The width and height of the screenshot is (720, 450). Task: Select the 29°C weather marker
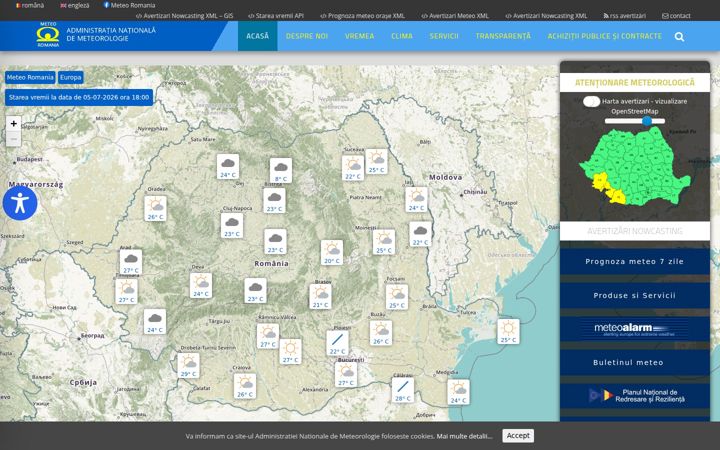pos(188,366)
